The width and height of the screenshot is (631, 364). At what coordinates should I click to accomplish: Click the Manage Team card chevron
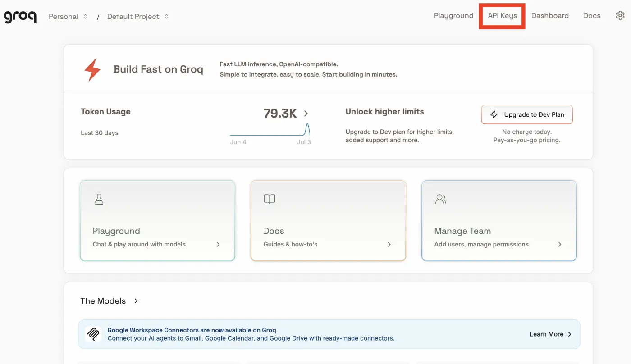tap(560, 244)
